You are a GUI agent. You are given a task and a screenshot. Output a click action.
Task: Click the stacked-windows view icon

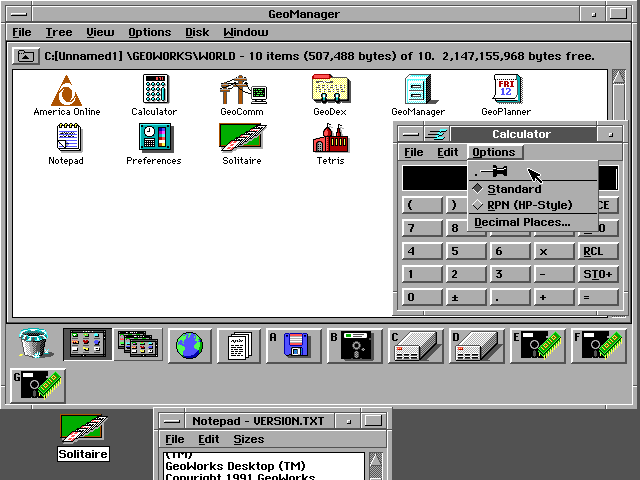point(138,345)
